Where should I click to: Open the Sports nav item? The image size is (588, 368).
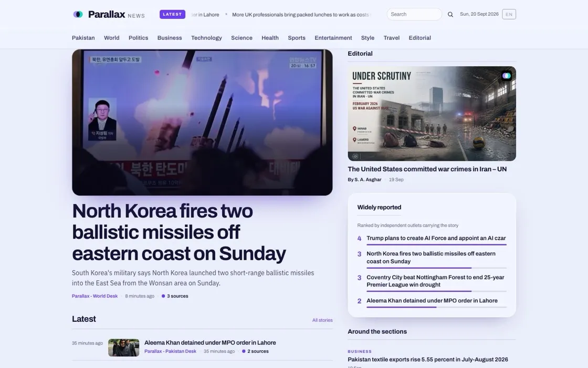pos(297,38)
